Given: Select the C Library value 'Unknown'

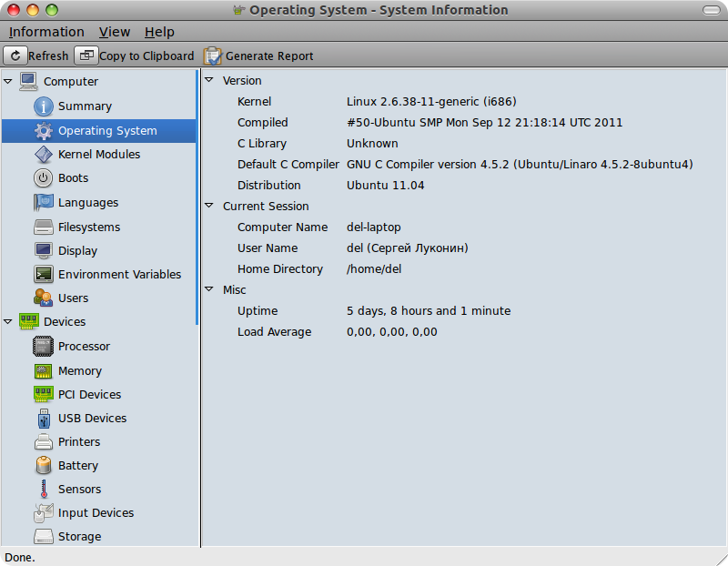Looking at the screenshot, I should click(372, 144).
